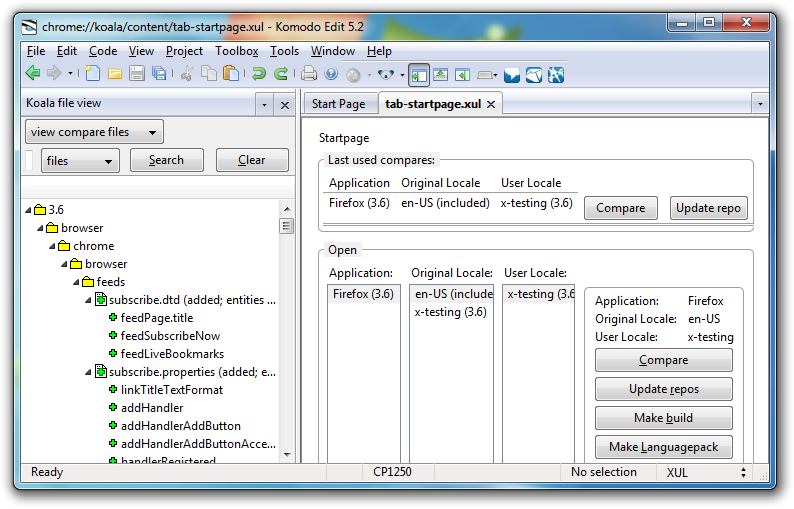The height and width of the screenshot is (509, 794).
Task: Collapse the subscribe.dtd tree node
Action: [x=88, y=300]
